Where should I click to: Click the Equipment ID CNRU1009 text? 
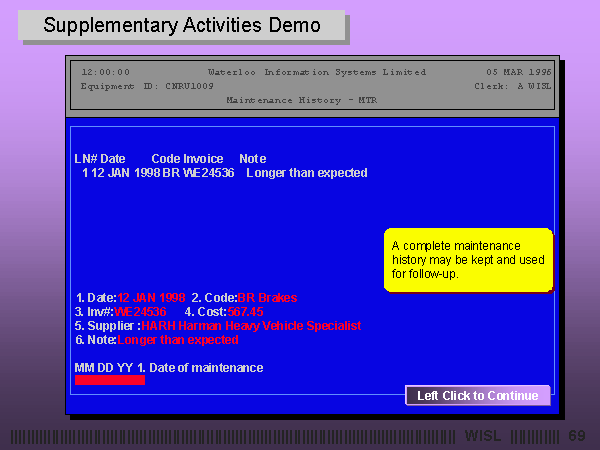(147, 86)
